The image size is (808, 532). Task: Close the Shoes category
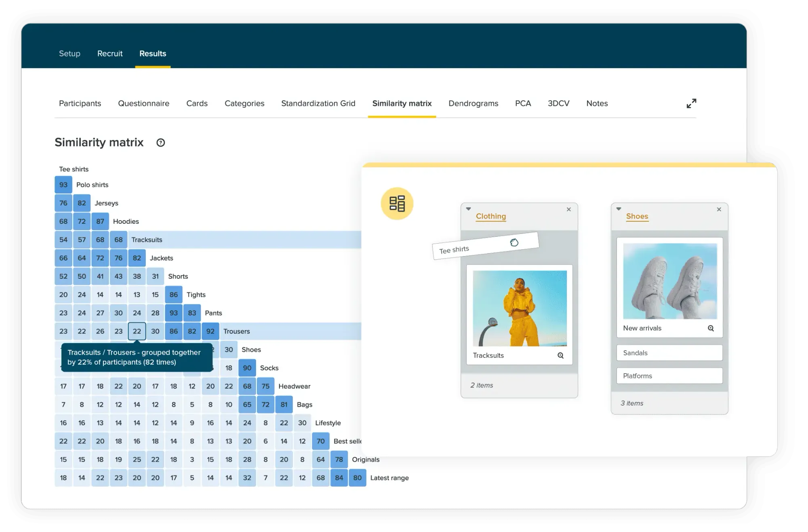[x=719, y=209]
